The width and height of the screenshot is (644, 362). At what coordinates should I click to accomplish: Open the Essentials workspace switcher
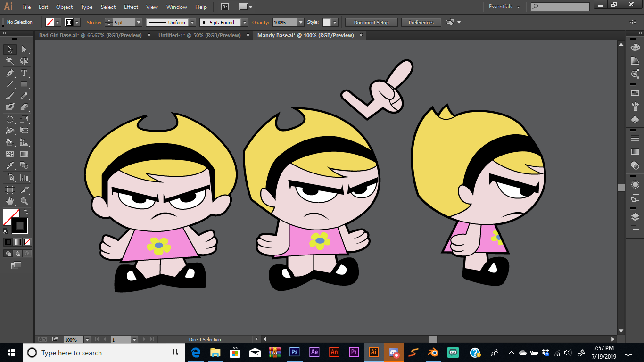point(504,7)
